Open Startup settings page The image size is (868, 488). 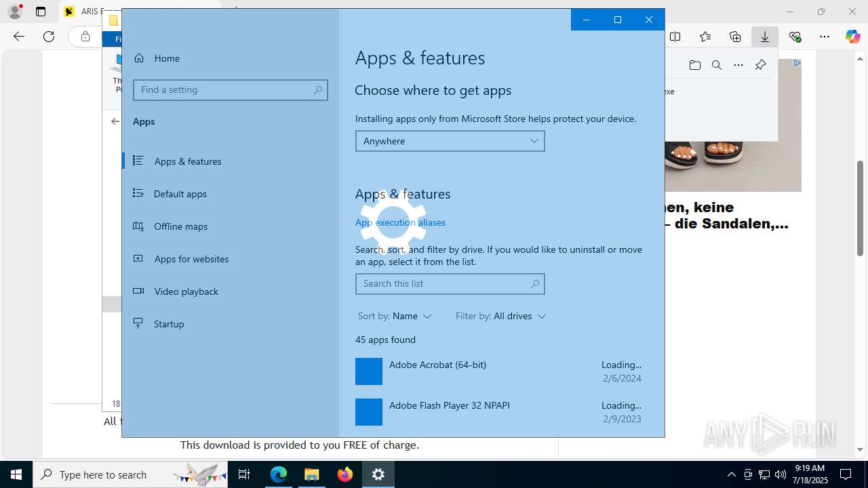(231, 324)
